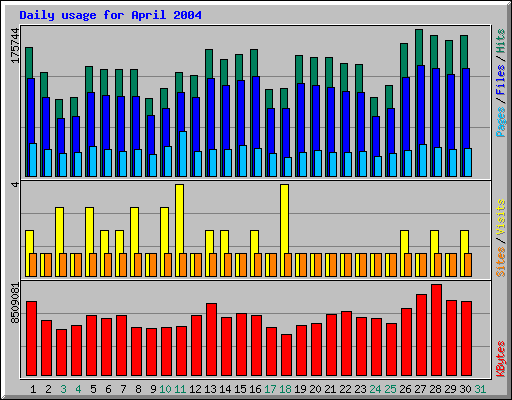This screenshot has width=512, height=400.
Task: Click day label 9 on the x-axis
Action: [x=153, y=389]
